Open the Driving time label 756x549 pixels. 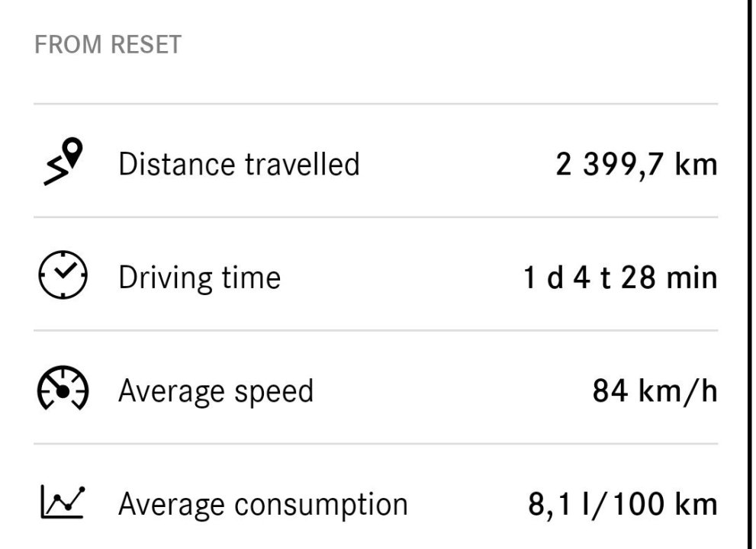[x=199, y=278]
